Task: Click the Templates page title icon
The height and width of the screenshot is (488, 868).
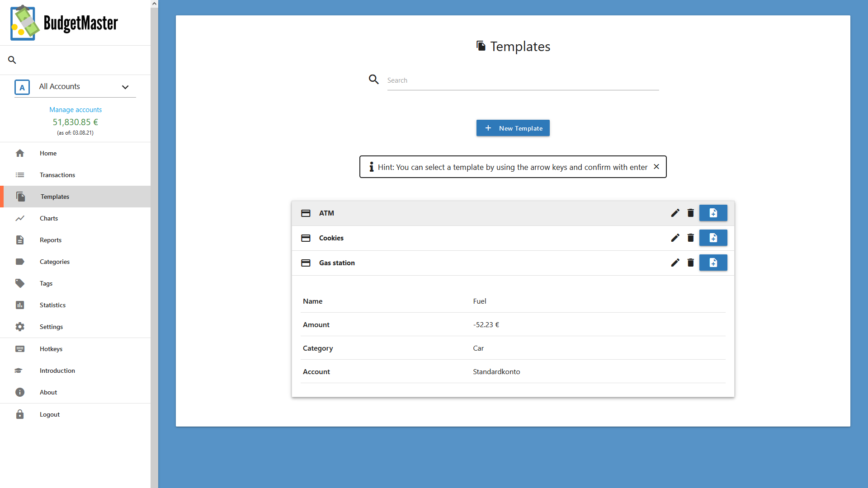Action: [481, 46]
